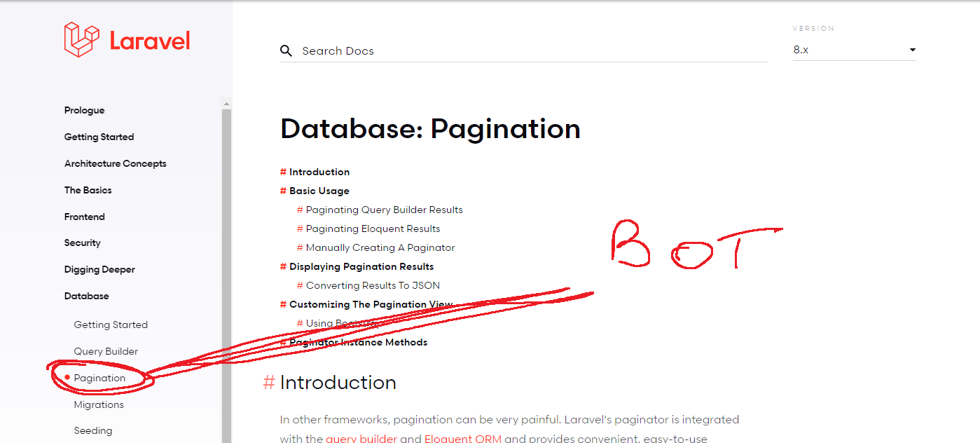Click the version dropdown arrow

(x=912, y=50)
